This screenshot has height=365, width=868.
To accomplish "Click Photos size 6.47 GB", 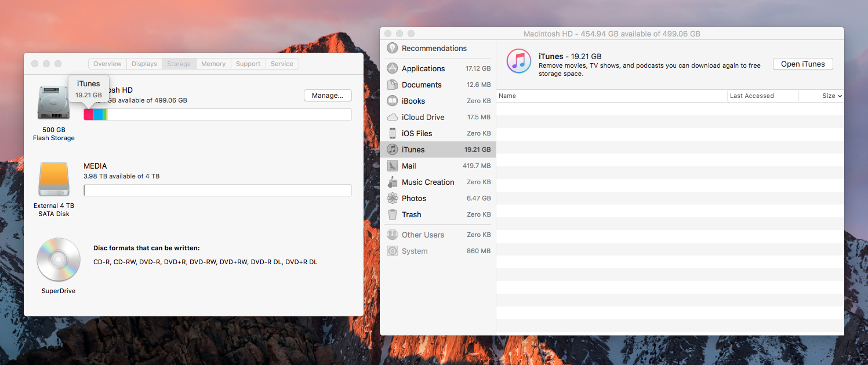I will point(479,198).
